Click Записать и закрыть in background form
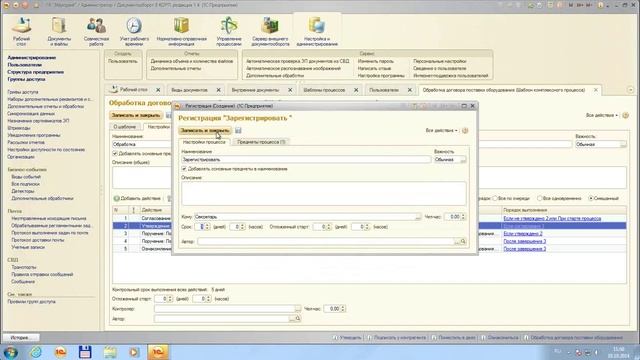The image size is (640, 360). coord(136,116)
